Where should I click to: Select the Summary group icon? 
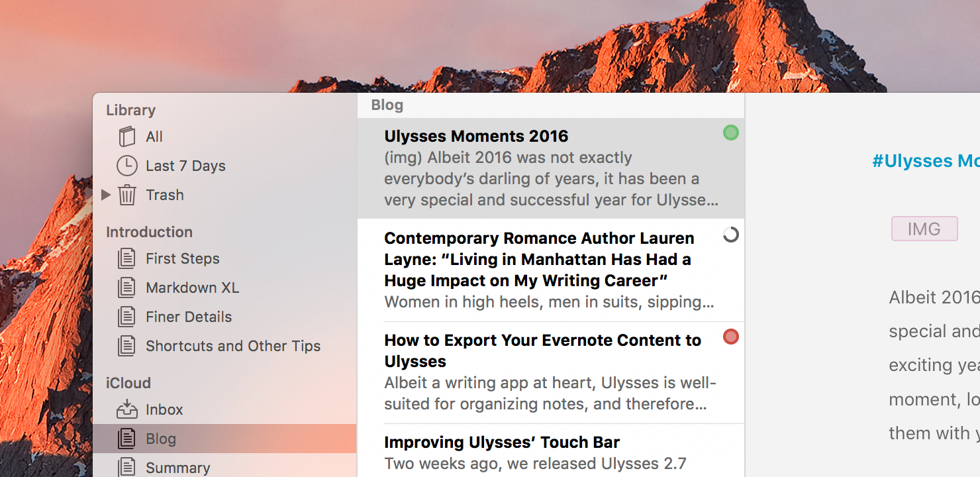(126, 467)
